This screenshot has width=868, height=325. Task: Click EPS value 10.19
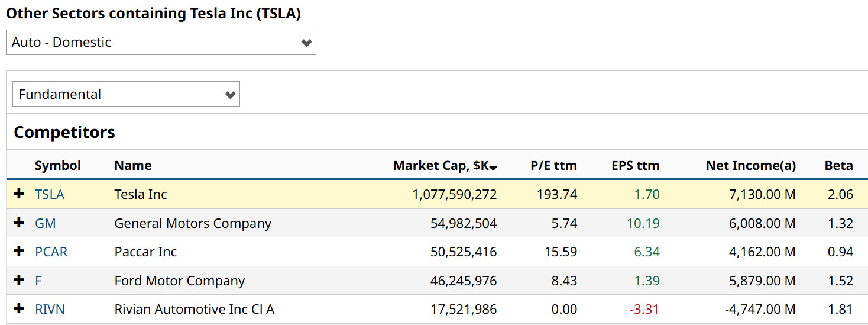pyautogui.click(x=643, y=223)
